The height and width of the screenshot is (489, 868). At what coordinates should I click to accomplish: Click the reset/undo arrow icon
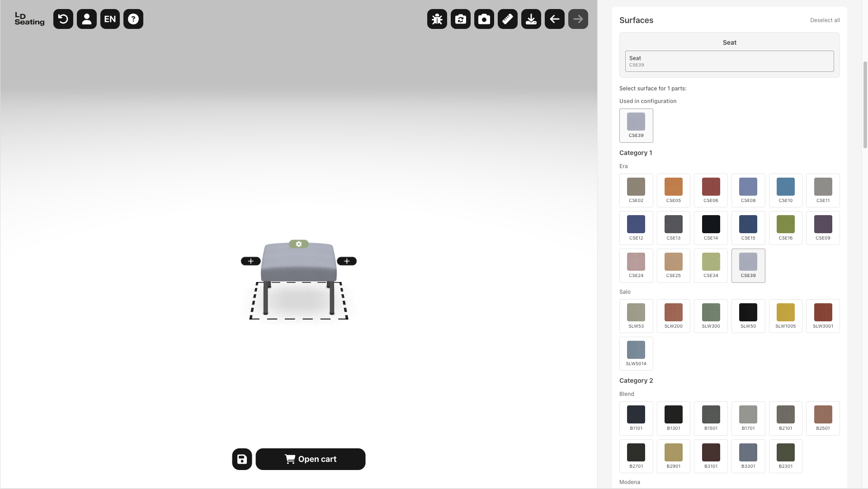63,19
